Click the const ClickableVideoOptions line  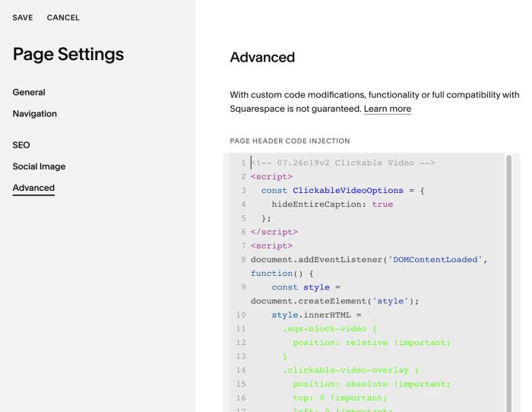tap(342, 190)
